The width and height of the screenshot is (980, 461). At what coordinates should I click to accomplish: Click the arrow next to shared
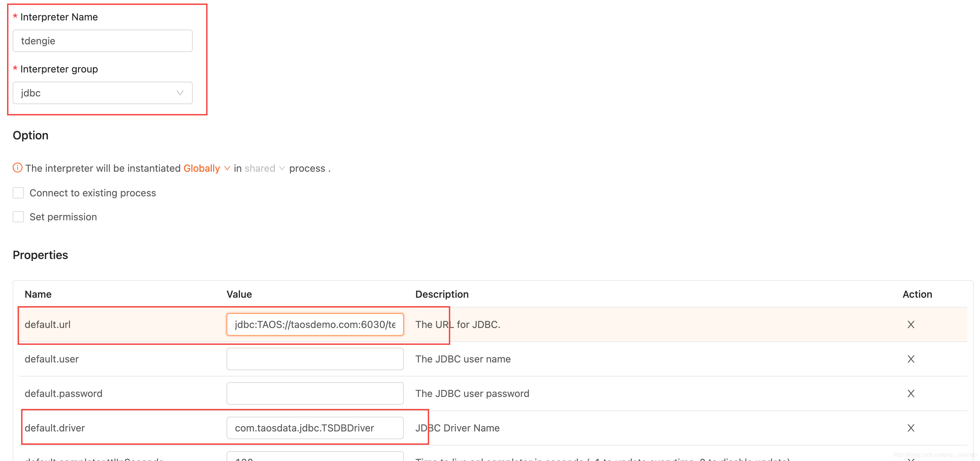point(282,168)
